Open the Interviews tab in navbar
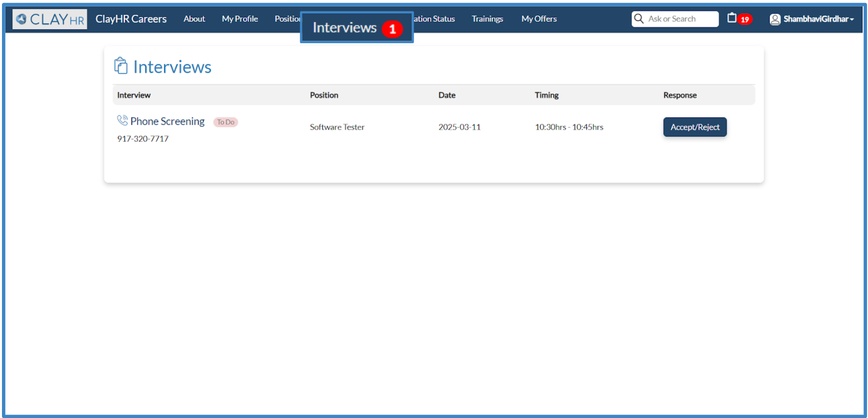Screen dimensions: 868x418 click(357, 28)
